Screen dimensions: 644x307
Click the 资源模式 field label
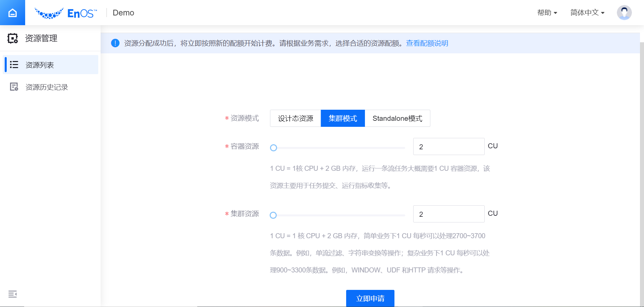point(245,118)
